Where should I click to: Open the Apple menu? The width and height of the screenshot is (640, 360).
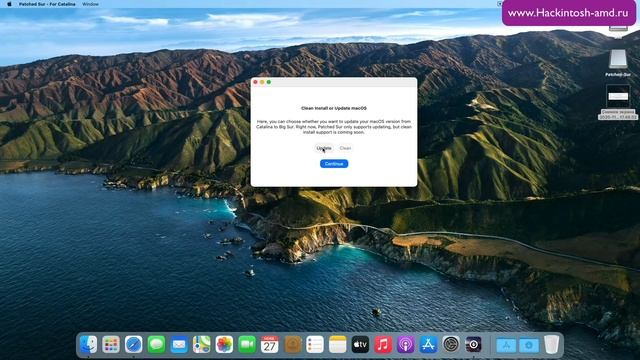click(x=9, y=4)
